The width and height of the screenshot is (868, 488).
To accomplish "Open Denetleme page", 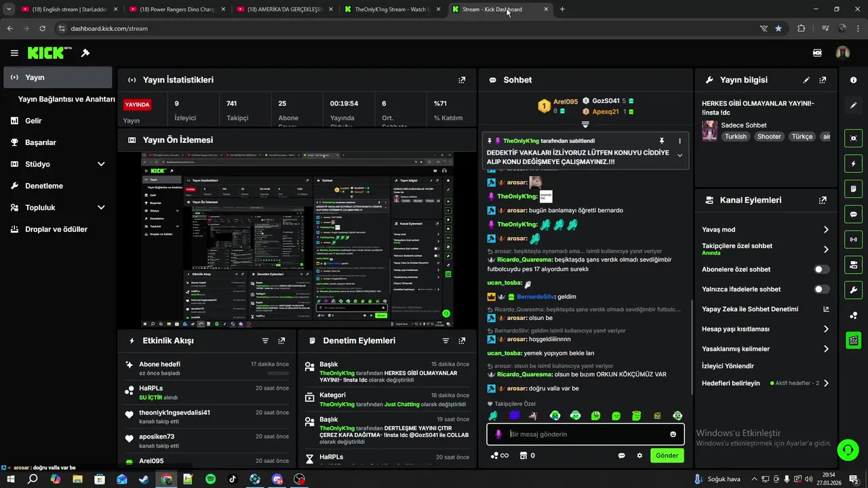I will (58, 186).
